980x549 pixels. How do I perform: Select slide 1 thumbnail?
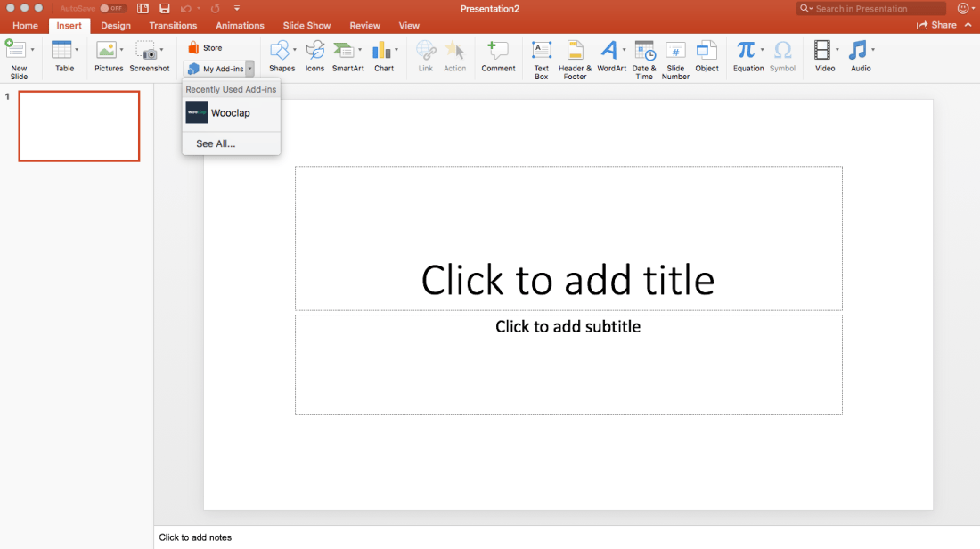79,126
